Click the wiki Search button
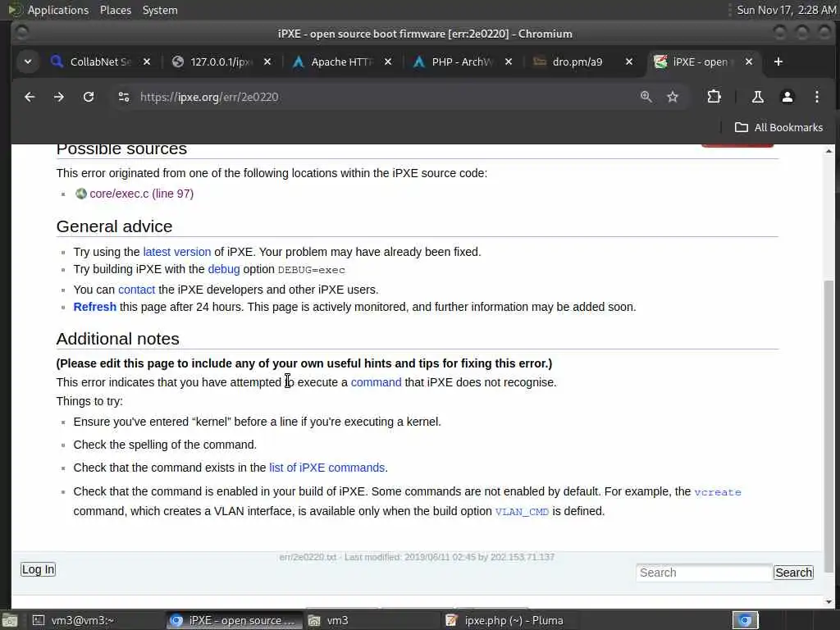840x630 pixels. click(793, 573)
